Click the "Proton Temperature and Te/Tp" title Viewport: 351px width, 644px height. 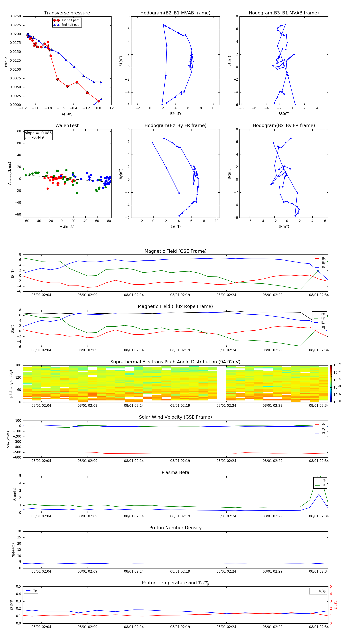pos(175,583)
